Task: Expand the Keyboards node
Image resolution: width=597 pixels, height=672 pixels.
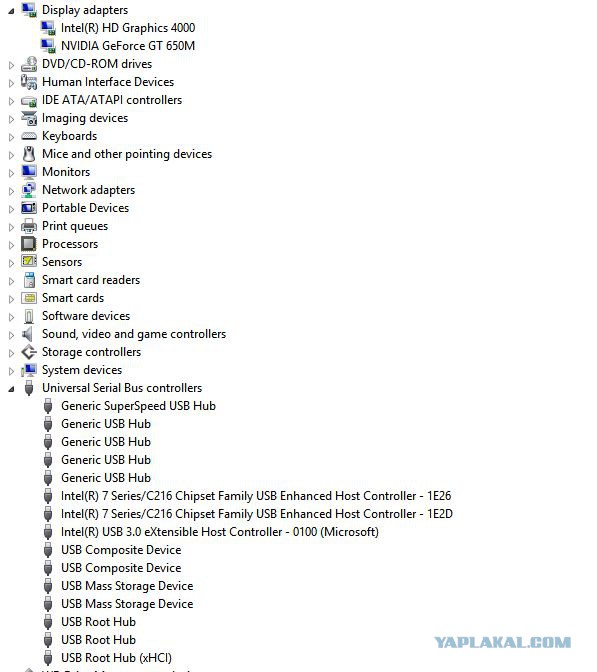Action: 12,137
